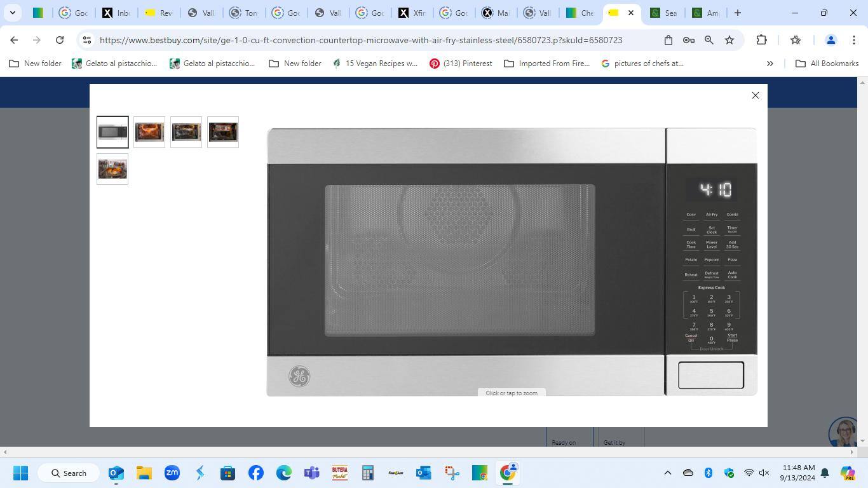Open the zoom magnifier icon in address bar
Viewport: 868px width, 488px height.
[x=709, y=40]
